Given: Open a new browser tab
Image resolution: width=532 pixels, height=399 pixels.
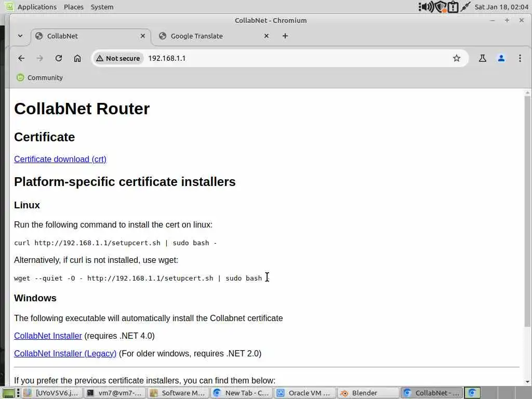Looking at the screenshot, I should 285,36.
